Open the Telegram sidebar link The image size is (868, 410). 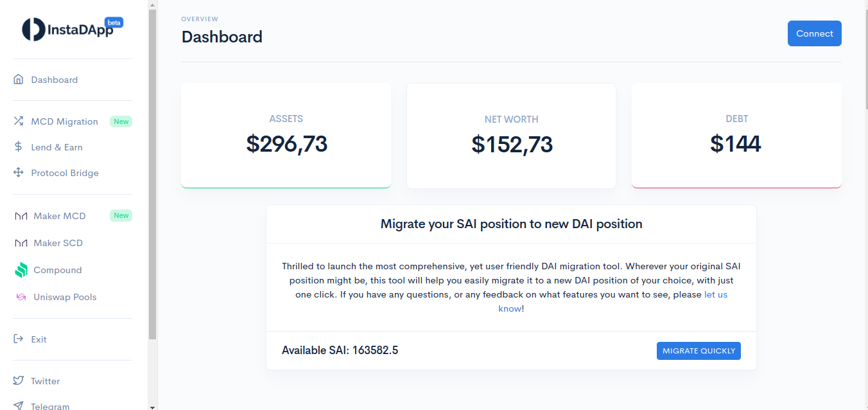[50, 406]
